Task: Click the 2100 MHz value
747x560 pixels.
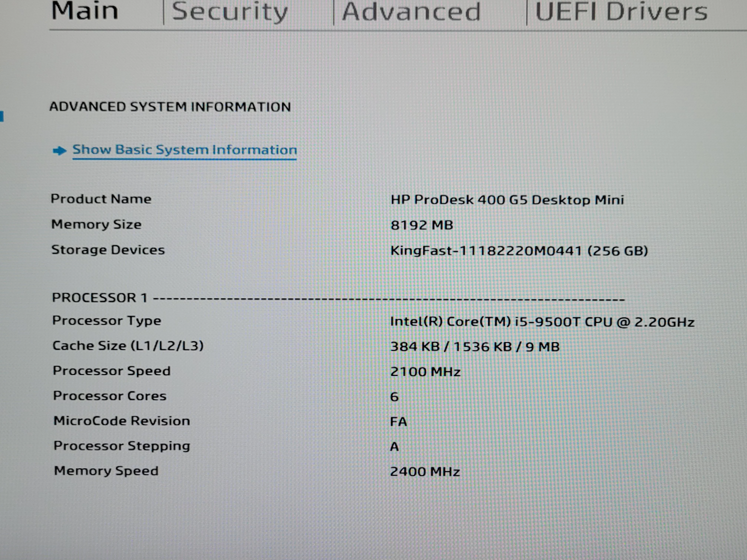Action: 426,372
